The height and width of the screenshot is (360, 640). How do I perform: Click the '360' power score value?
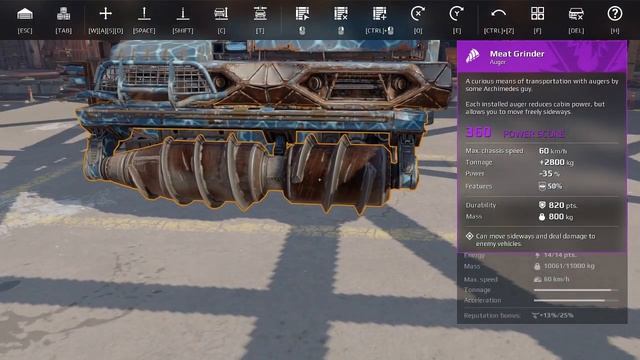coord(479,132)
